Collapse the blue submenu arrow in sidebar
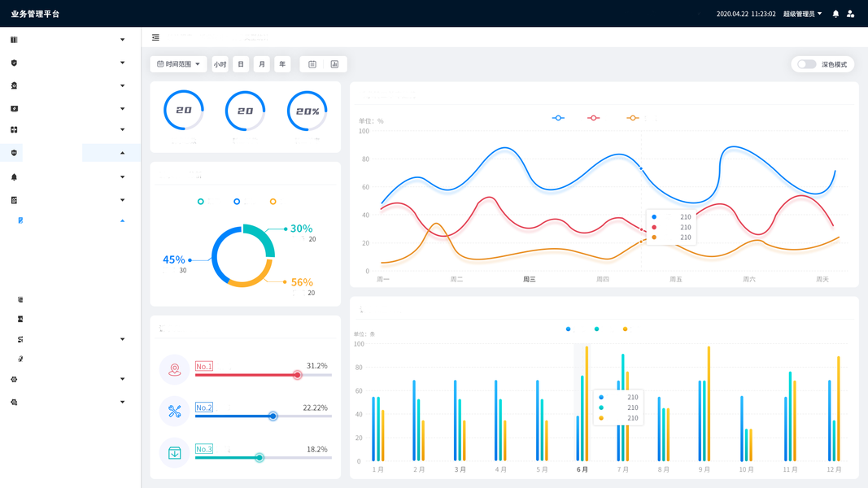 click(x=122, y=220)
